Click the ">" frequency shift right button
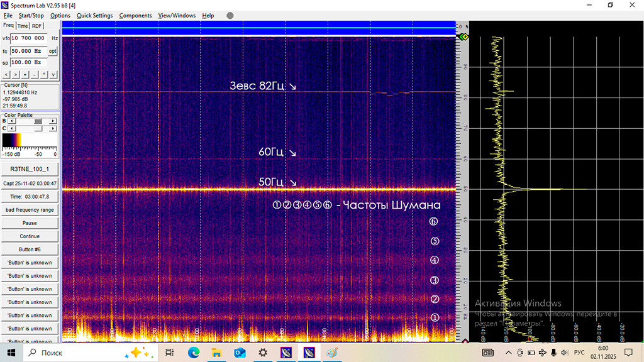The image size is (644, 362). 15,74
